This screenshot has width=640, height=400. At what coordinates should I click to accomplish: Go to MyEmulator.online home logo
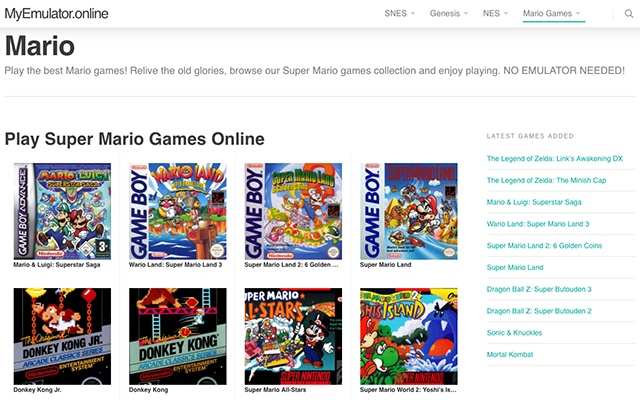56,14
